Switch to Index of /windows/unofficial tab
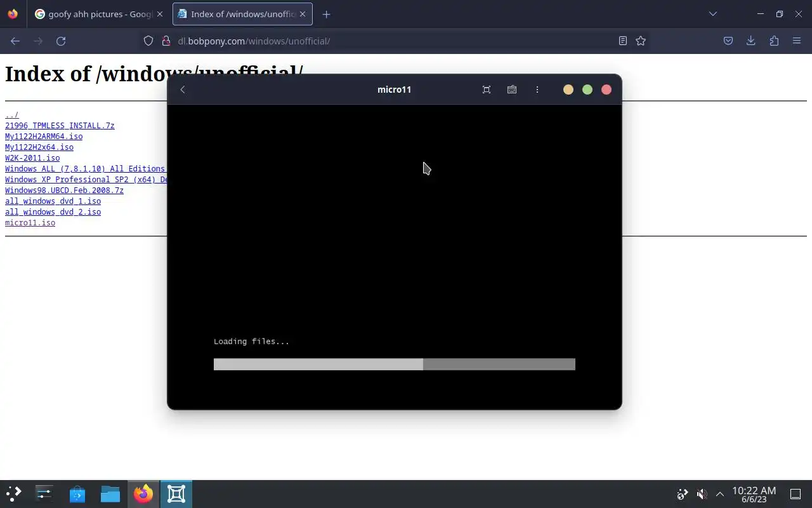The height and width of the screenshot is (508, 812). (x=242, y=14)
